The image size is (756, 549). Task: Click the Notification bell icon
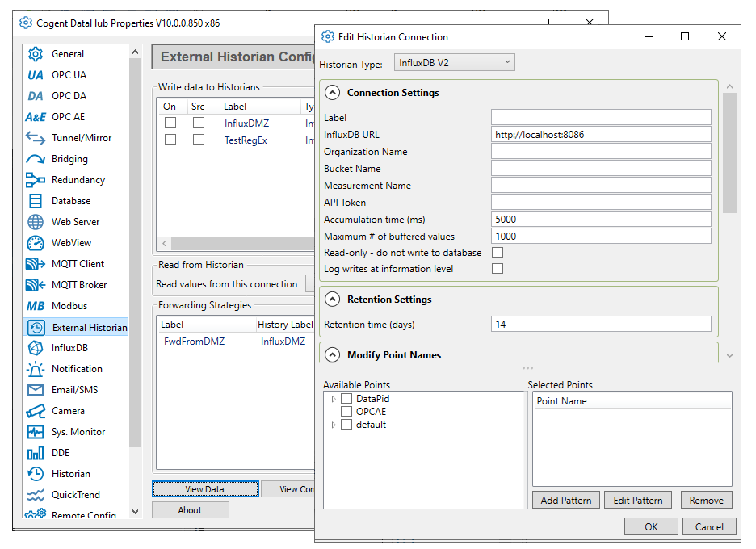[36, 369]
